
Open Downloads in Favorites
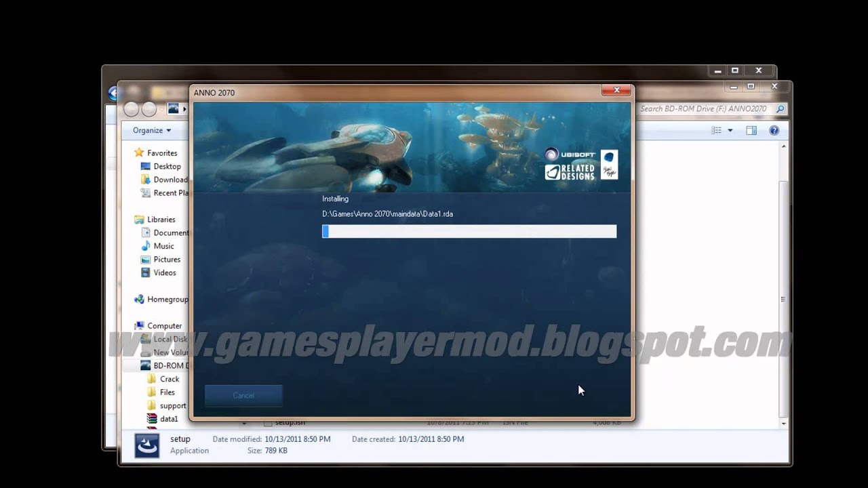coord(171,180)
